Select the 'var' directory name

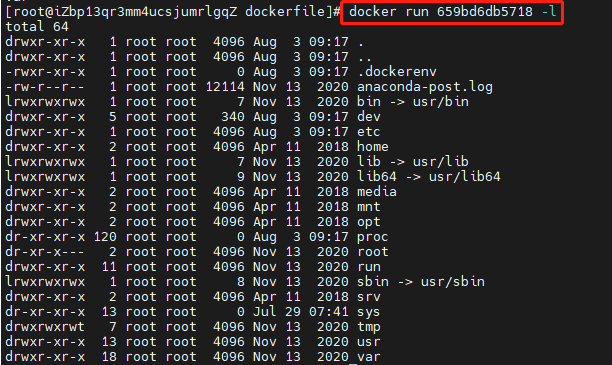click(x=368, y=357)
